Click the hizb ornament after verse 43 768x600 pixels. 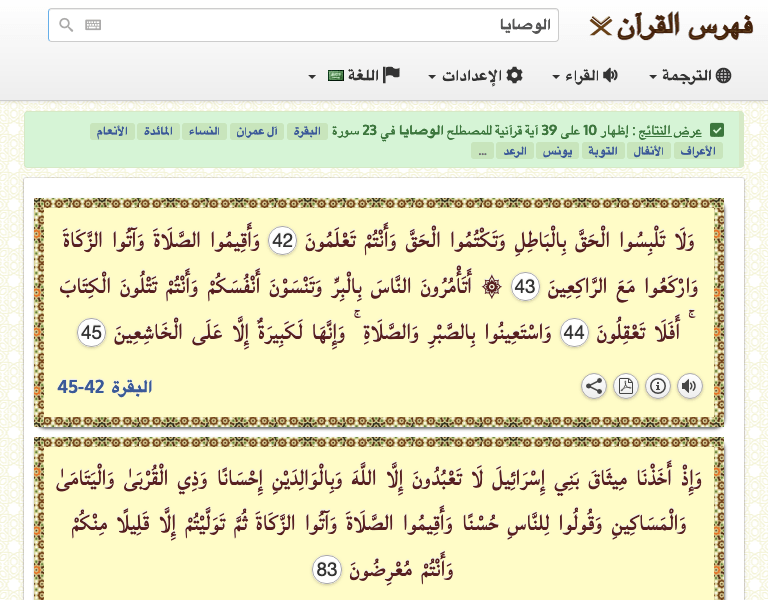point(492,287)
